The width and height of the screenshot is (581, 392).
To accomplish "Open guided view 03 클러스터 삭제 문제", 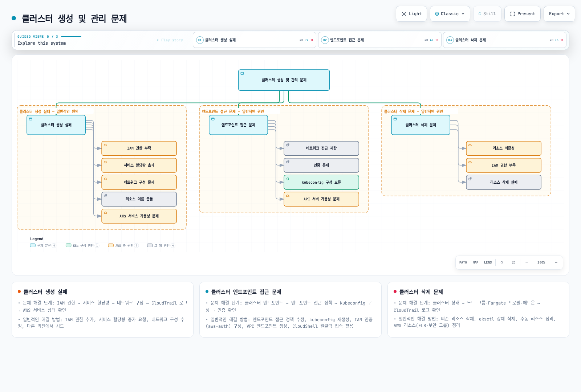I will tap(505, 40).
